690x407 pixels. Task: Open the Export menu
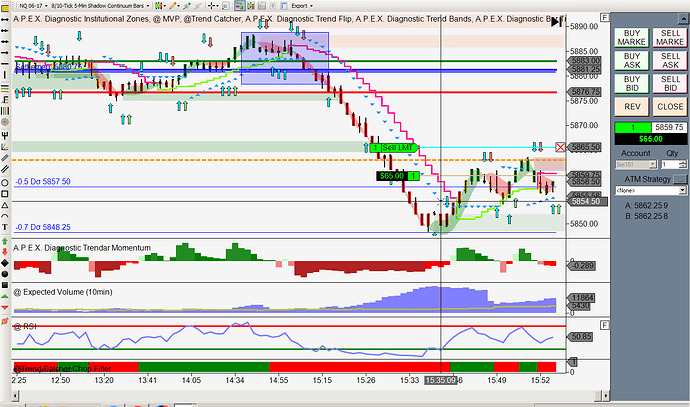click(x=302, y=6)
